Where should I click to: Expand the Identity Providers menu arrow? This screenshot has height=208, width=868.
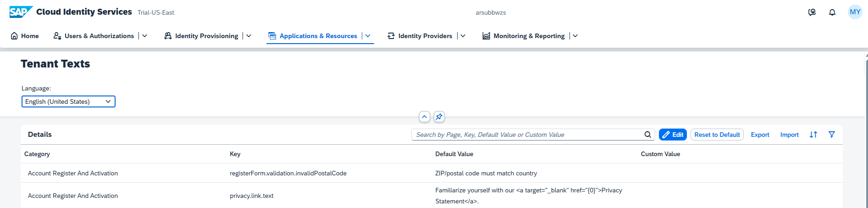coord(463,36)
